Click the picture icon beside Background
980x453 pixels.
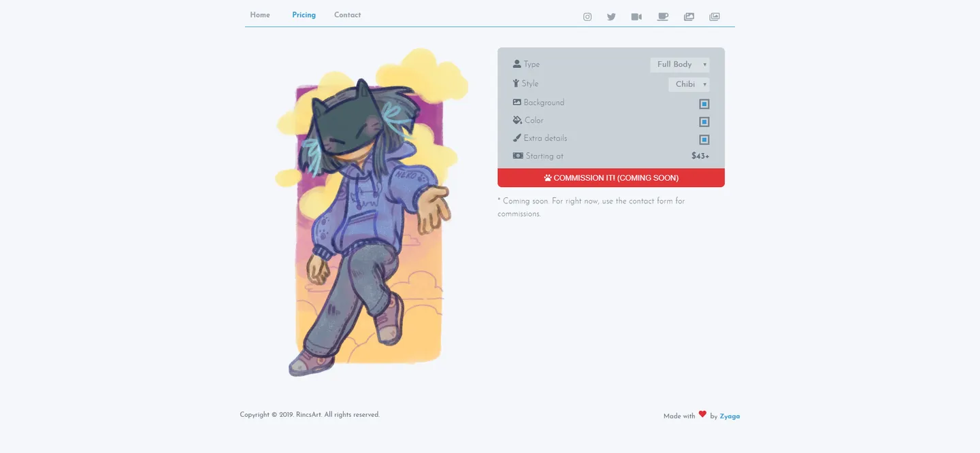coord(517,102)
